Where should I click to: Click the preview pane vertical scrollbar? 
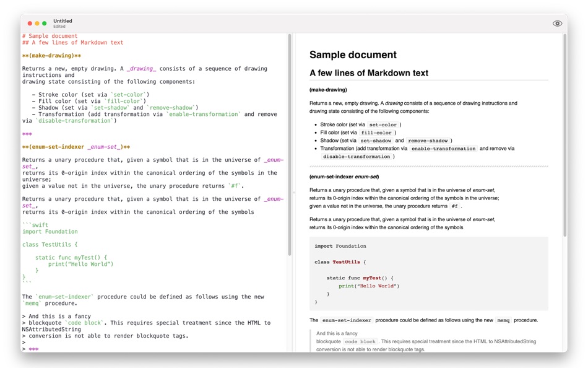[564, 135]
